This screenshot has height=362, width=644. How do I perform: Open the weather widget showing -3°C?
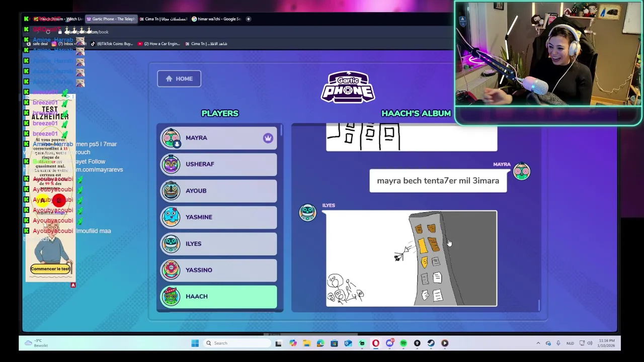pos(37,343)
